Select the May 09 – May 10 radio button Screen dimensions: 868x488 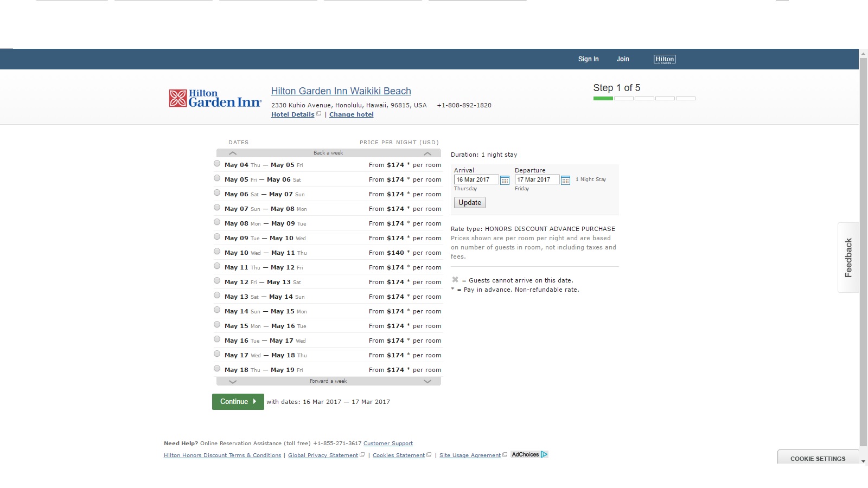217,236
